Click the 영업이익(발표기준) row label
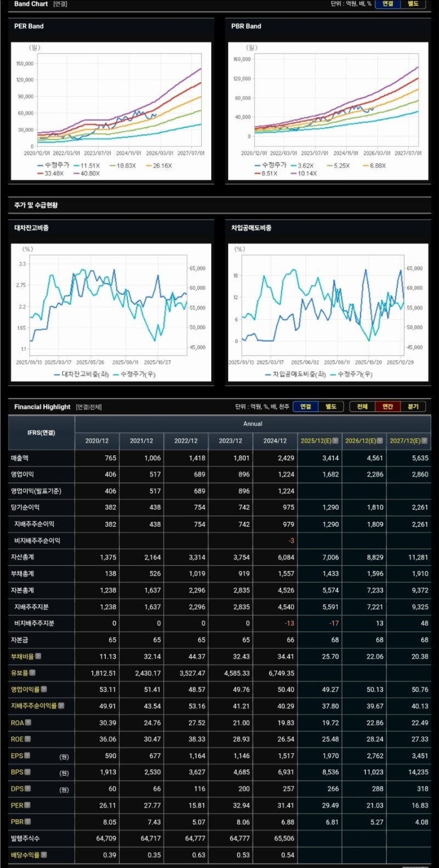The image size is (439, 868). coord(36,491)
